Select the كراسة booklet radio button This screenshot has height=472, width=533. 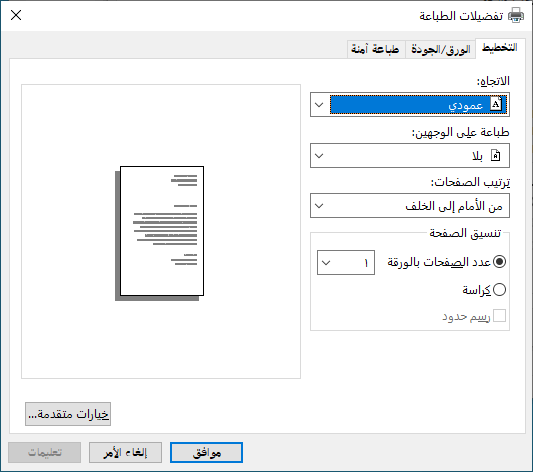click(x=499, y=290)
